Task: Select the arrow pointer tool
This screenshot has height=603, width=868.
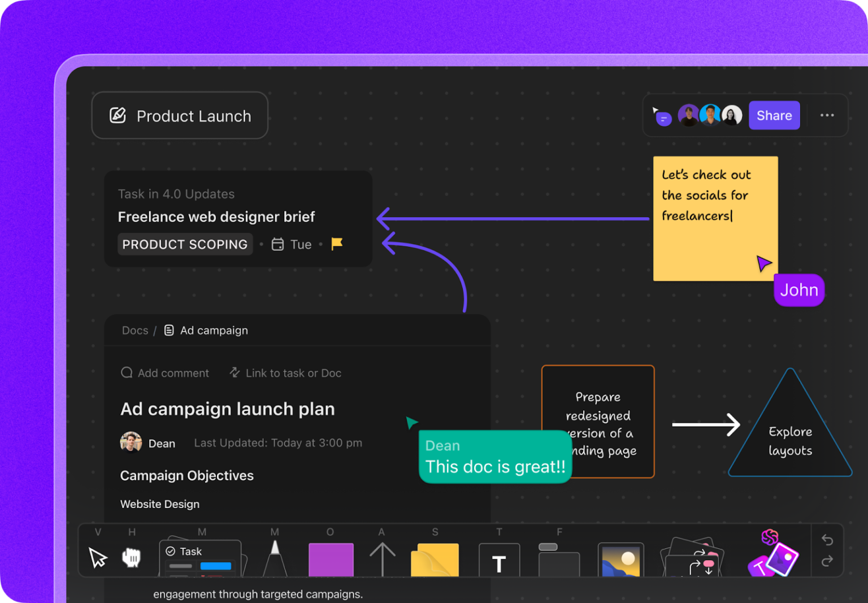Action: point(98,557)
